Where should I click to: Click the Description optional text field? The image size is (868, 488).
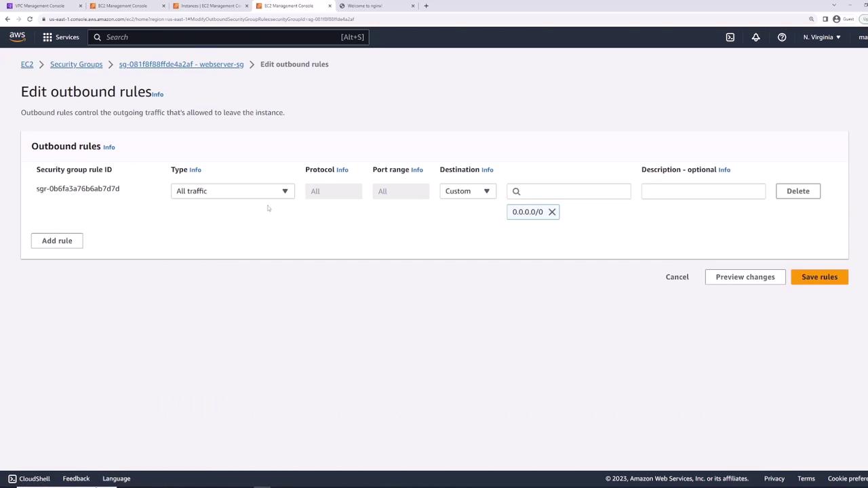(703, 191)
